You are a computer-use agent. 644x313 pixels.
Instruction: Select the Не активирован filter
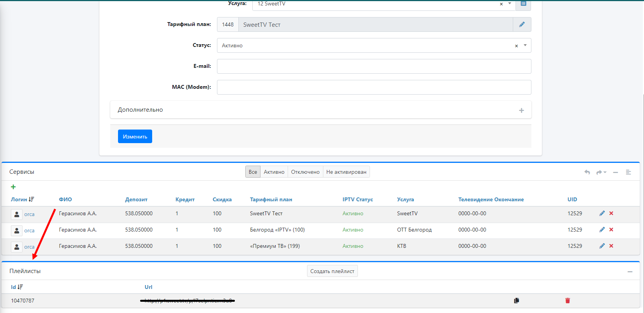pyautogui.click(x=346, y=172)
